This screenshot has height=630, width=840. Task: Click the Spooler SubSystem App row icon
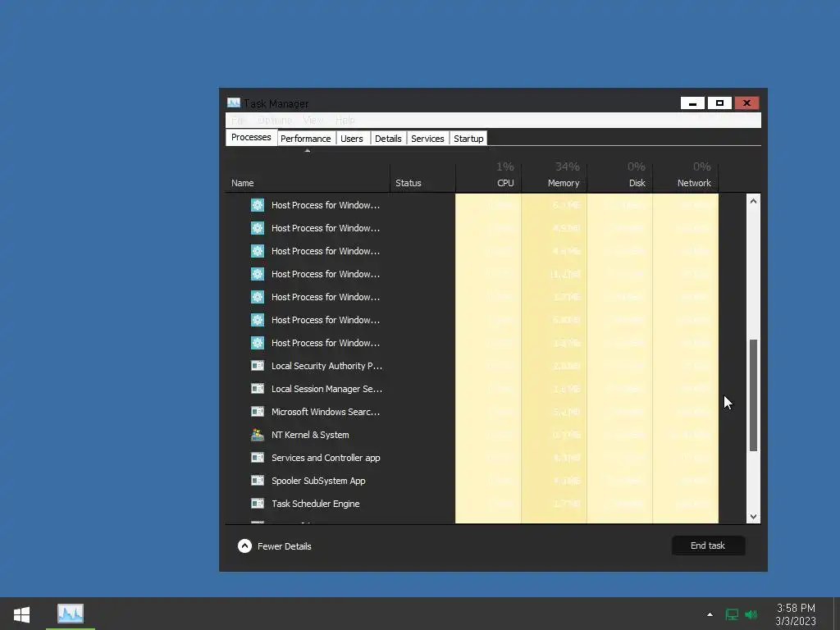pyautogui.click(x=257, y=481)
